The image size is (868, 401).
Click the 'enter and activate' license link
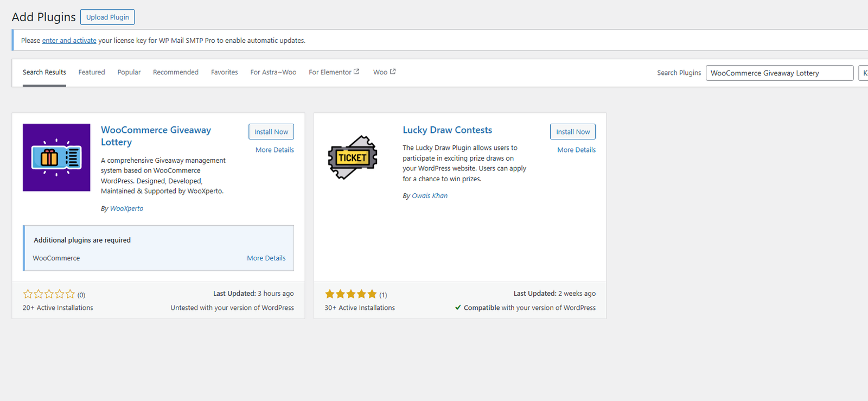[x=69, y=41]
